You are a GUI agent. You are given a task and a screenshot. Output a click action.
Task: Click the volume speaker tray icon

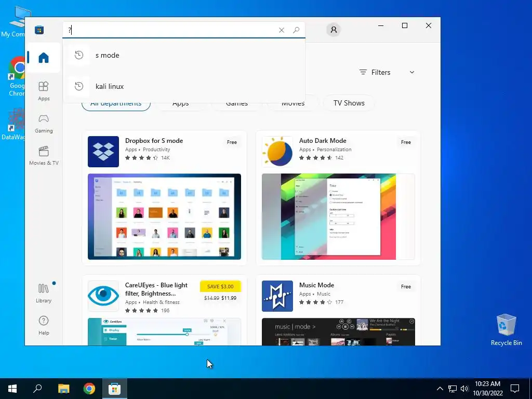(x=464, y=389)
